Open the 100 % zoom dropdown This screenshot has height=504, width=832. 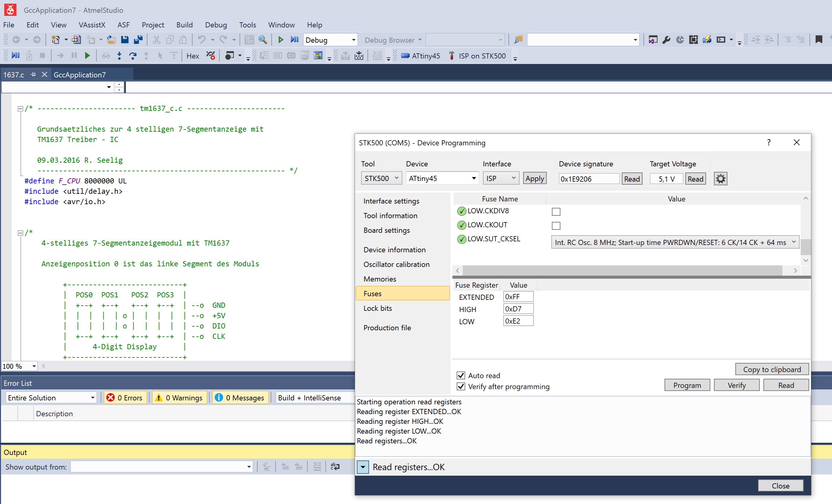coord(34,366)
